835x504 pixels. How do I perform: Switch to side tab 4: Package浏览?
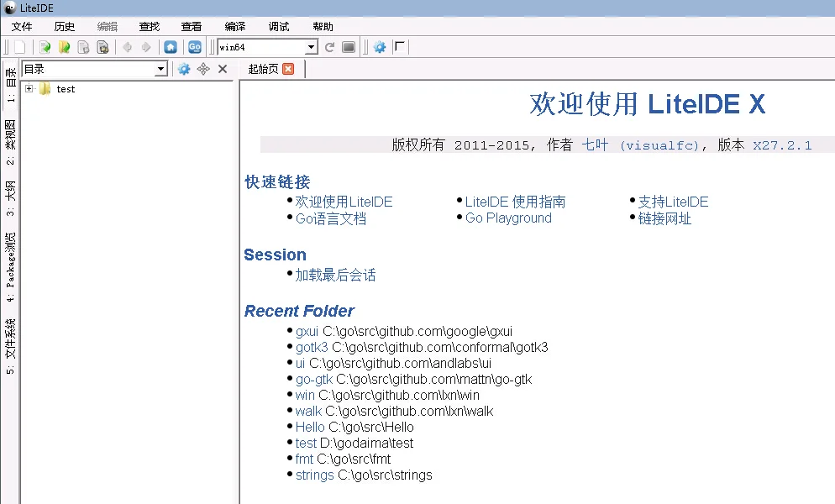click(11, 267)
